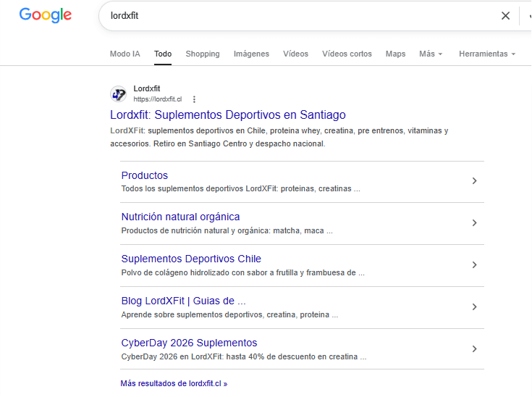
Task: Open the Lordxfit site favicon
Action: (119, 94)
